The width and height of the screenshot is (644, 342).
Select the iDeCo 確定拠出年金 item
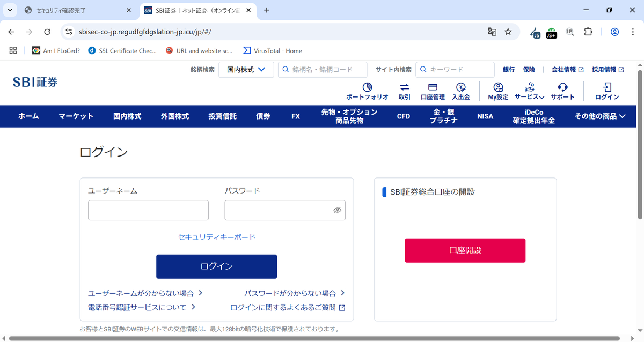click(x=533, y=116)
